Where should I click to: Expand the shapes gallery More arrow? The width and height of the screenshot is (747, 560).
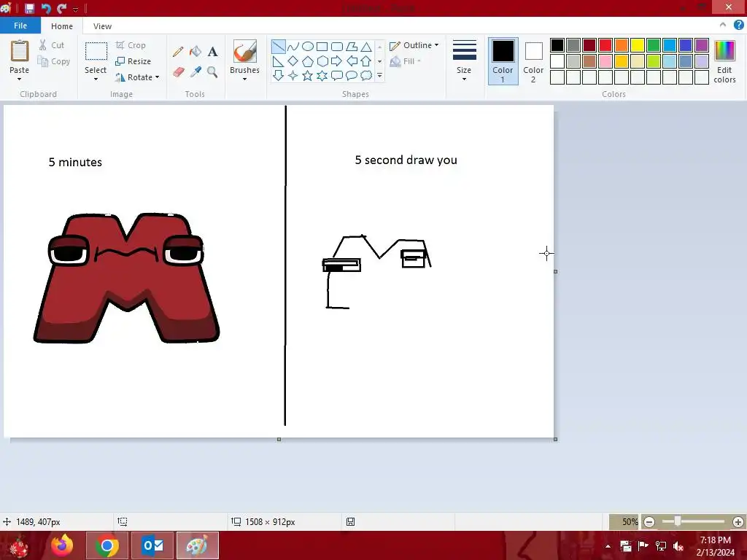379,75
